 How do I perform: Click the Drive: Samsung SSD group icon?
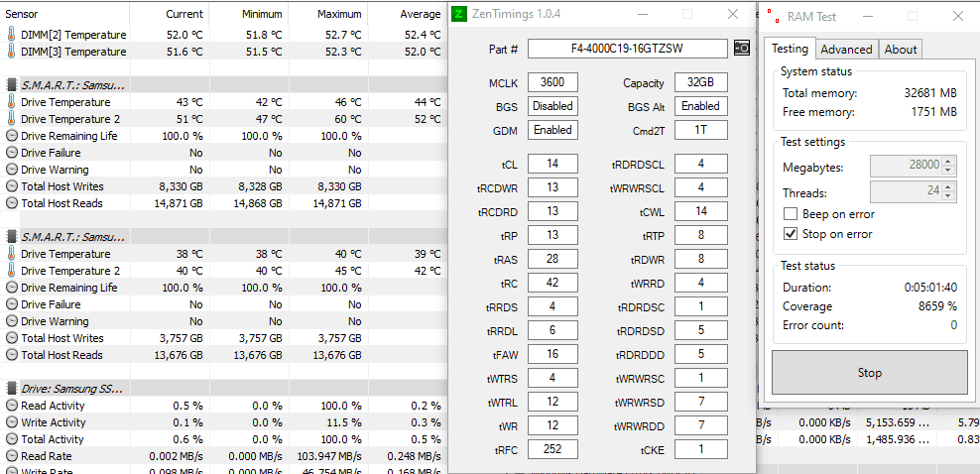click(11, 389)
